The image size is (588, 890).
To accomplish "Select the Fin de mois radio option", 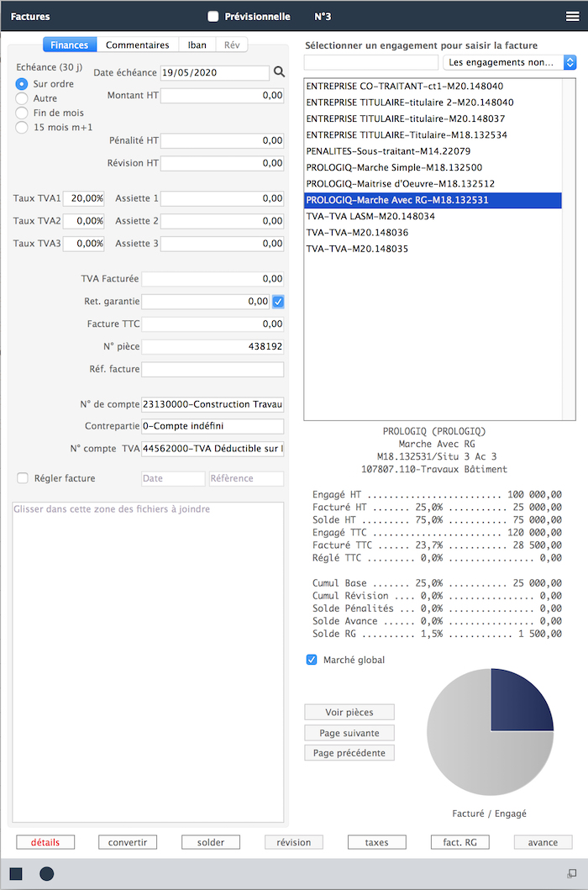I will [22, 113].
